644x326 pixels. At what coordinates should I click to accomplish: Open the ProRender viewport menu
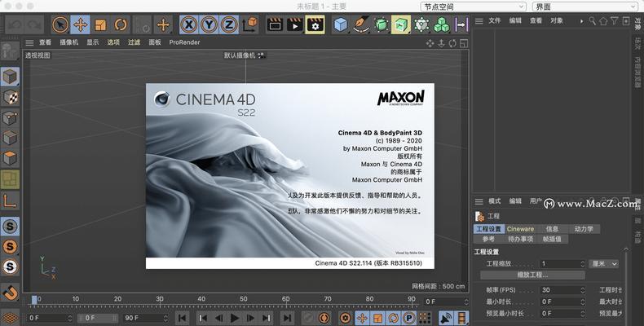(x=184, y=42)
